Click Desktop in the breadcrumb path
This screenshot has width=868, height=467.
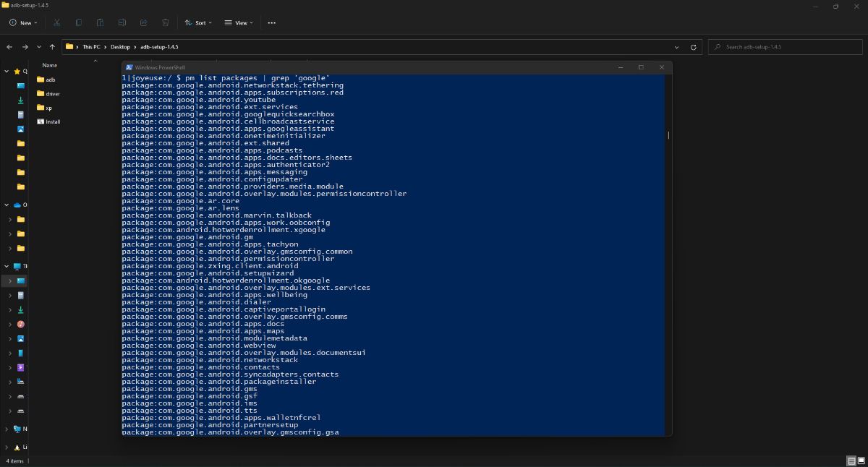120,47
